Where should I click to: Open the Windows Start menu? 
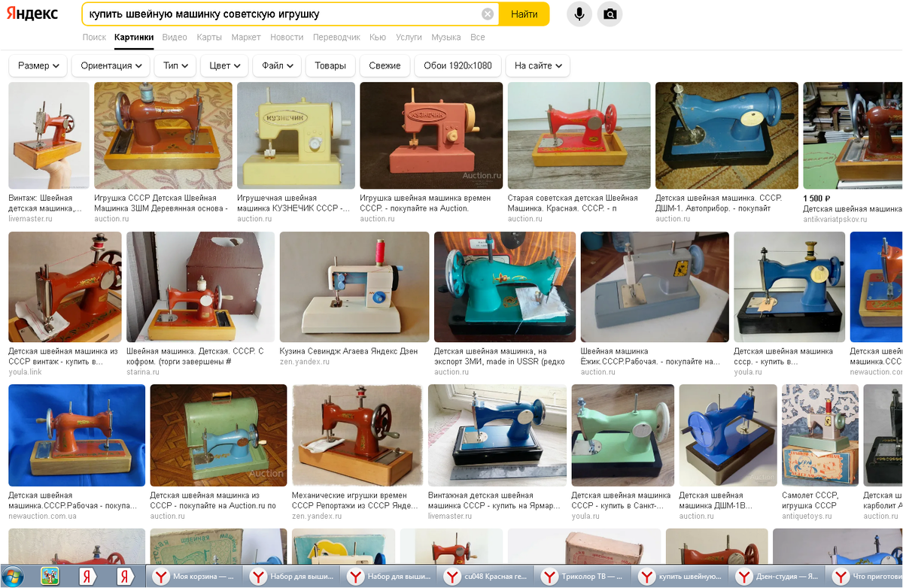pyautogui.click(x=13, y=577)
